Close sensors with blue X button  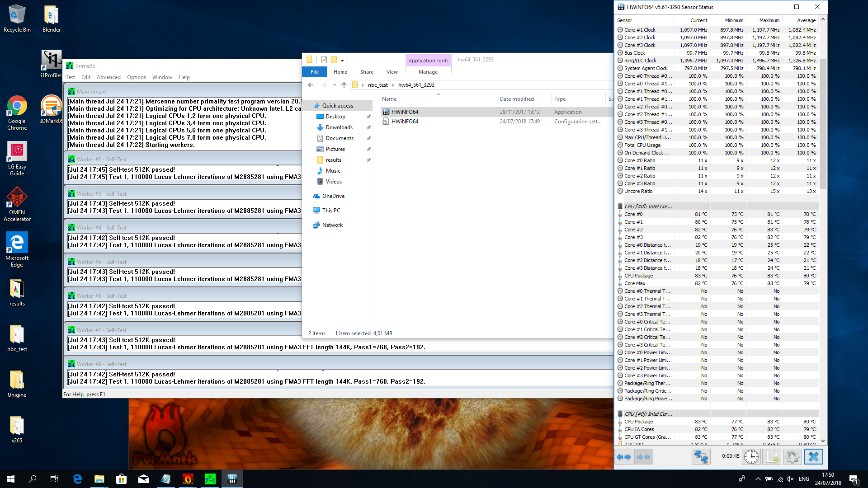pyautogui.click(x=813, y=457)
